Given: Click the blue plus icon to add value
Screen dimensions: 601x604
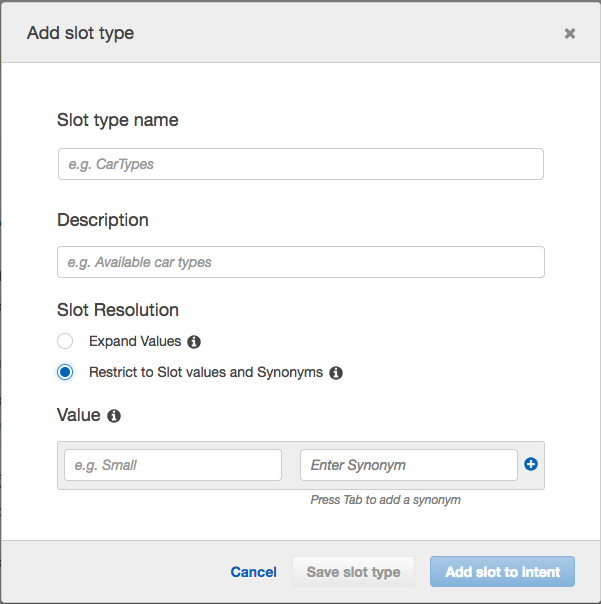Looking at the screenshot, I should [531, 464].
